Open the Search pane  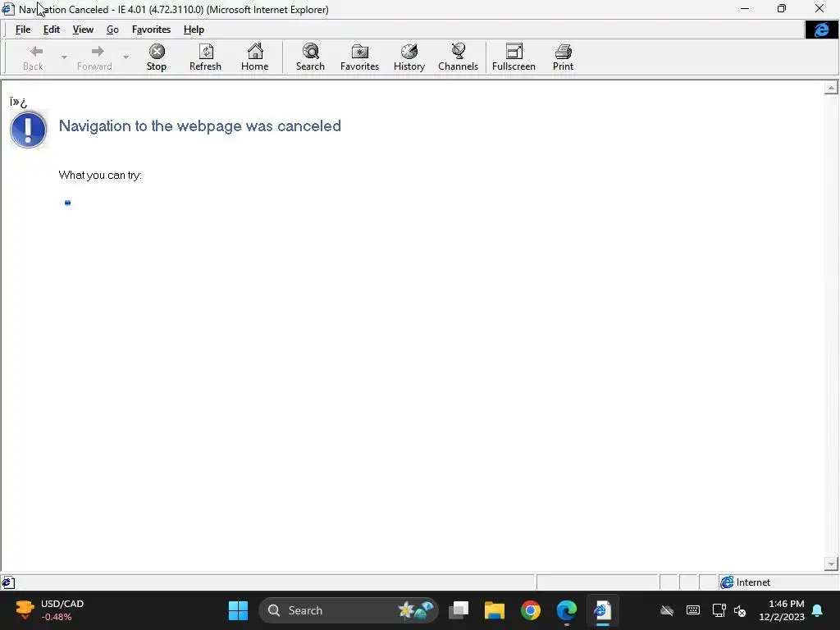tap(310, 57)
